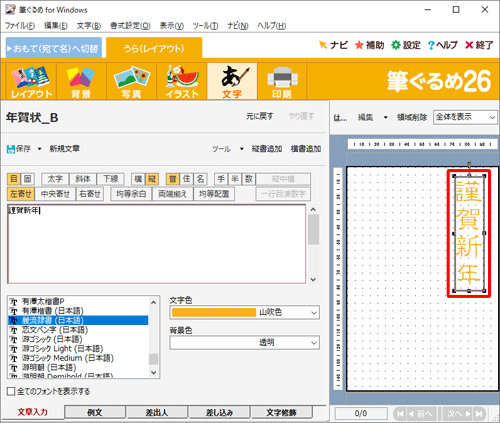
Task: Switch to the 例文 tab
Action: tap(95, 412)
